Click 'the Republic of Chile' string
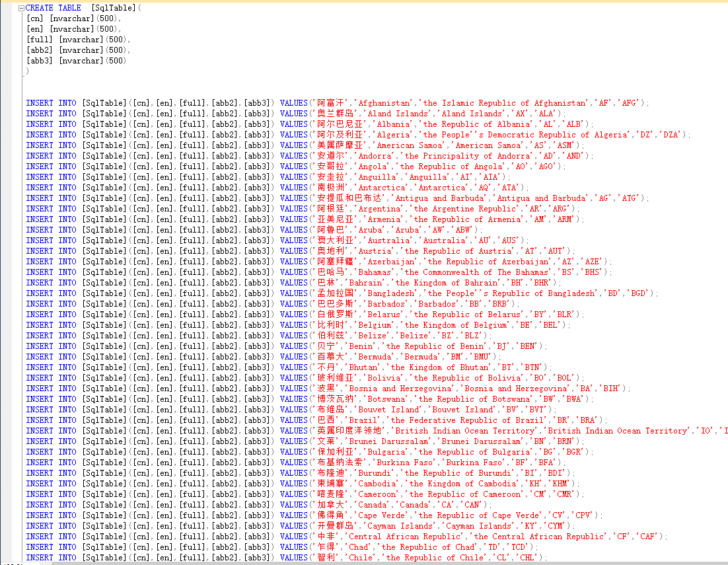 click(435, 558)
